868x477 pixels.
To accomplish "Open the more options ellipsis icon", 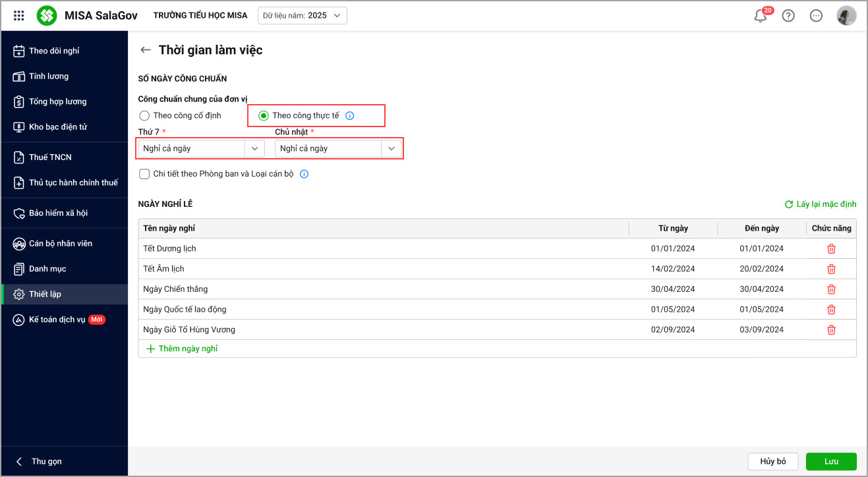I will coord(816,16).
